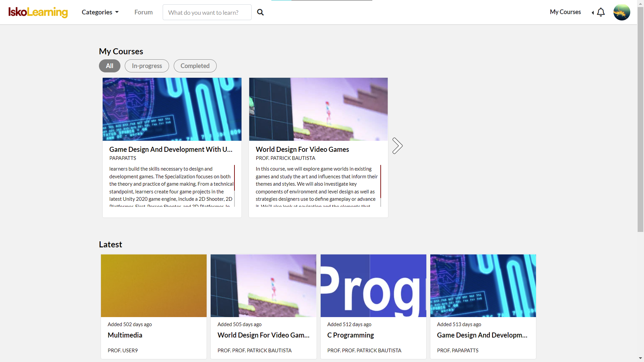
Task: Open World Design thumbnail in My Courses
Action: pyautogui.click(x=318, y=109)
